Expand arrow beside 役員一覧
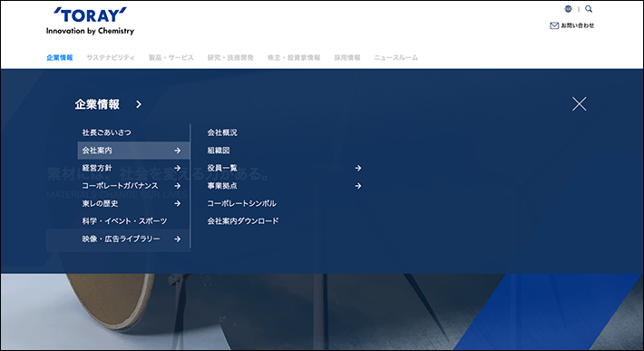The height and width of the screenshot is (351, 644). (358, 169)
